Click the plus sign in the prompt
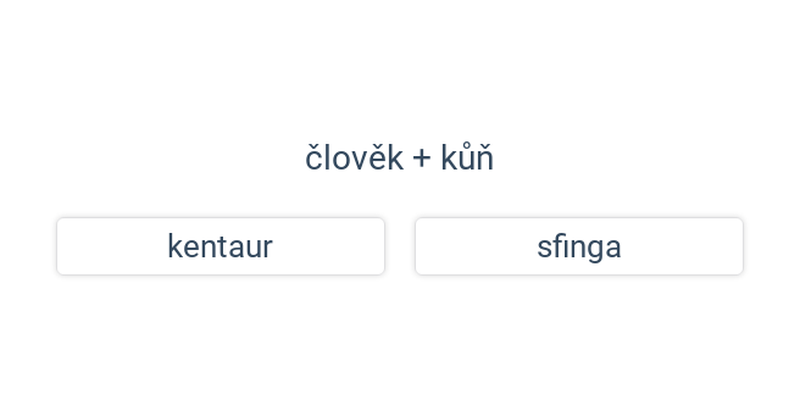Screen dimensions: 800x400 [422, 159]
